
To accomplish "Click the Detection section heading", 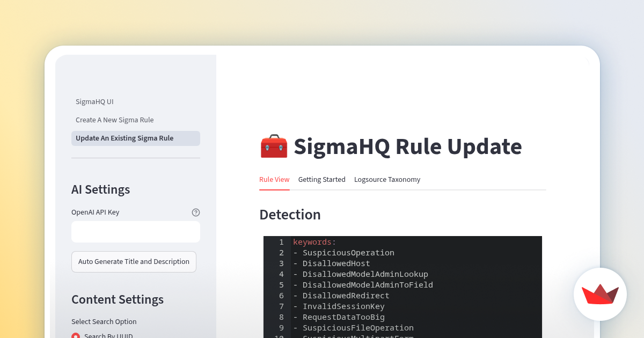I will [x=290, y=215].
